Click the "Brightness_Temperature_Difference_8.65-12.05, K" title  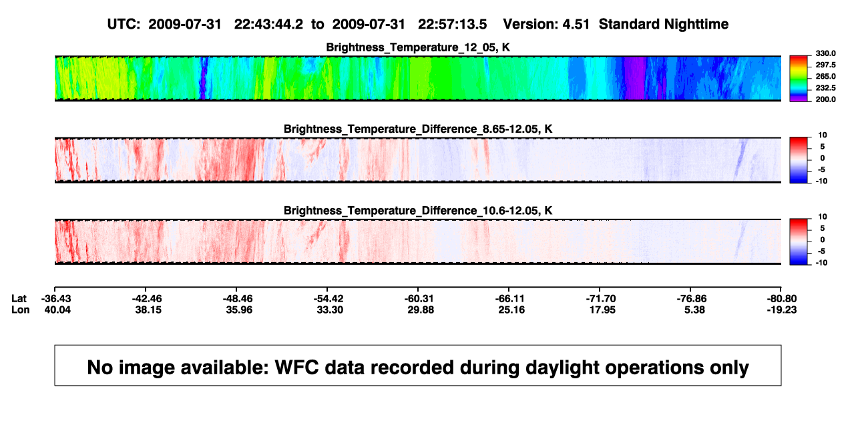tap(418, 129)
